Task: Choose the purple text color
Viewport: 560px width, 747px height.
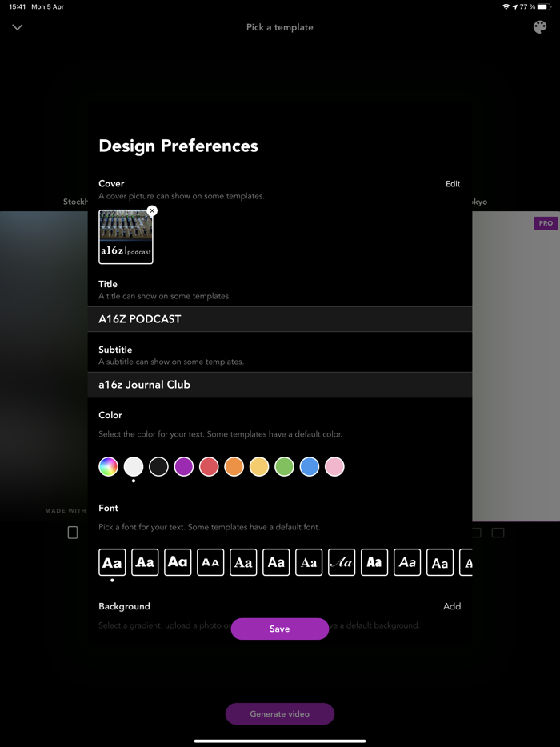Action: 184,466
